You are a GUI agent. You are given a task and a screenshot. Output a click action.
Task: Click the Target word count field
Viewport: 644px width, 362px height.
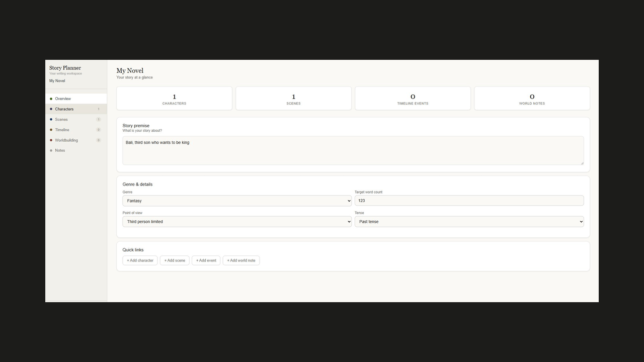[469, 201]
